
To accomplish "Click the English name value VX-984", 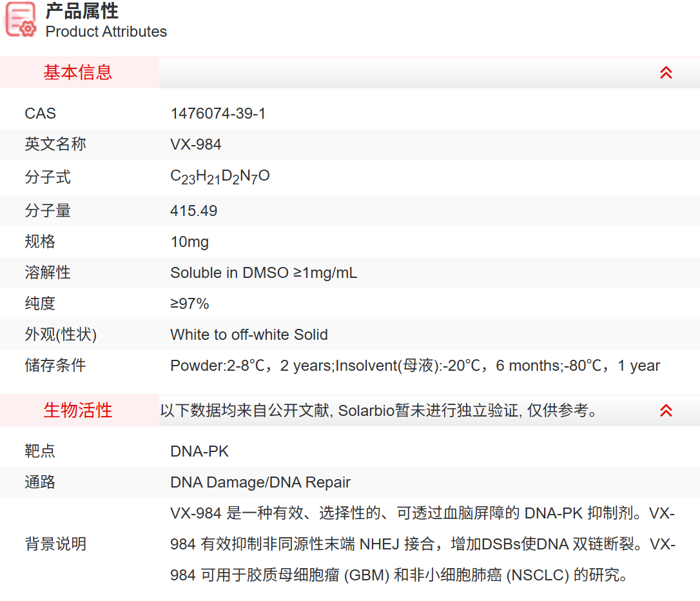I will tap(195, 144).
